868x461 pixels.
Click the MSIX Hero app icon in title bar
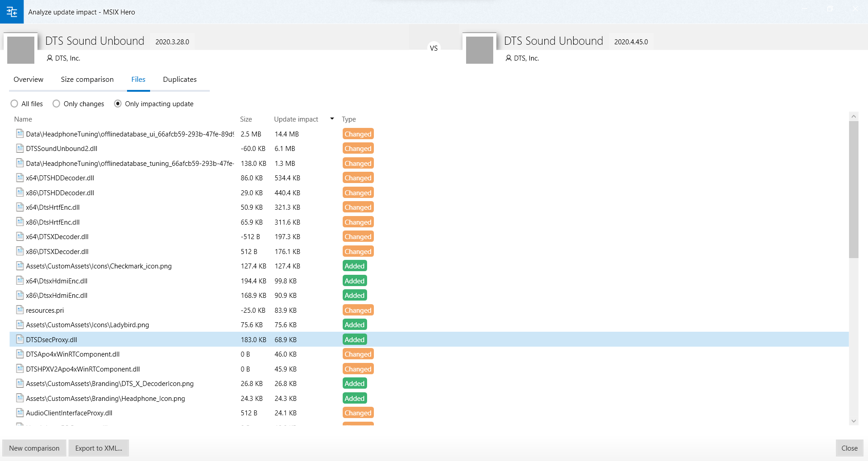point(12,12)
